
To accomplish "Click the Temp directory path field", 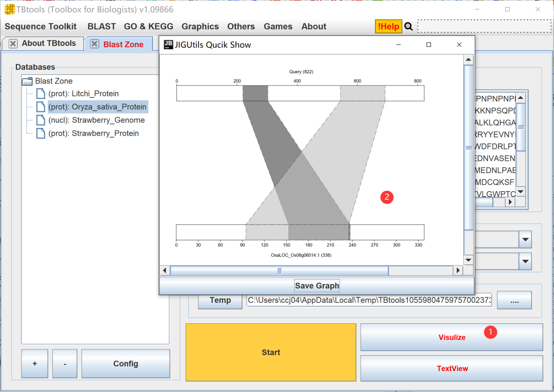I will (369, 300).
